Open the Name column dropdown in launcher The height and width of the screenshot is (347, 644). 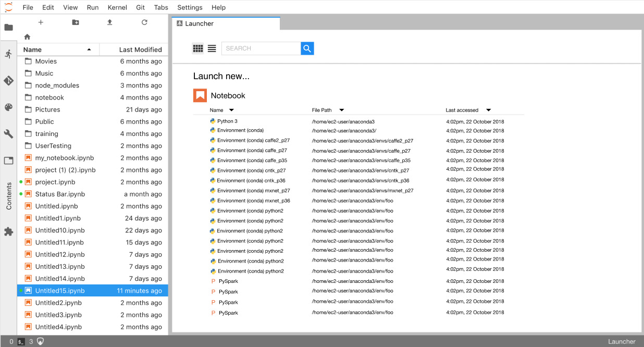point(231,110)
